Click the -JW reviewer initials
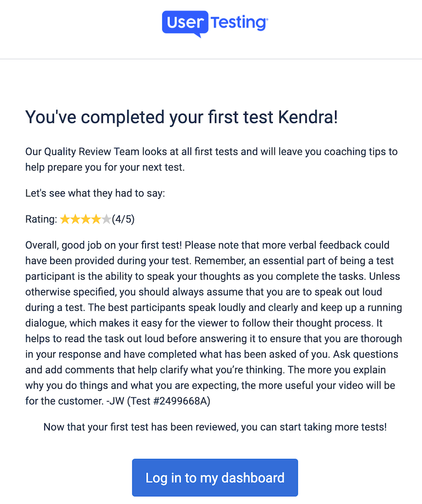Viewport: 422px width, 504px height. [115, 401]
